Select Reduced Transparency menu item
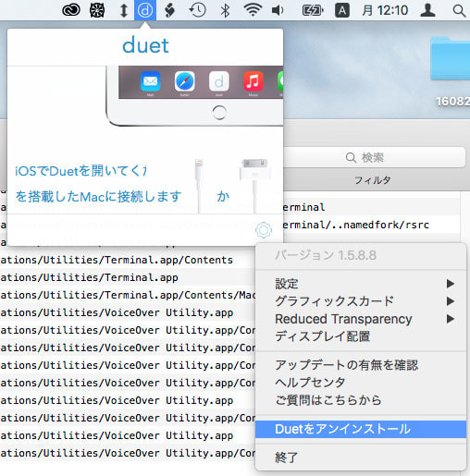The image size is (470, 476). pyautogui.click(x=361, y=319)
